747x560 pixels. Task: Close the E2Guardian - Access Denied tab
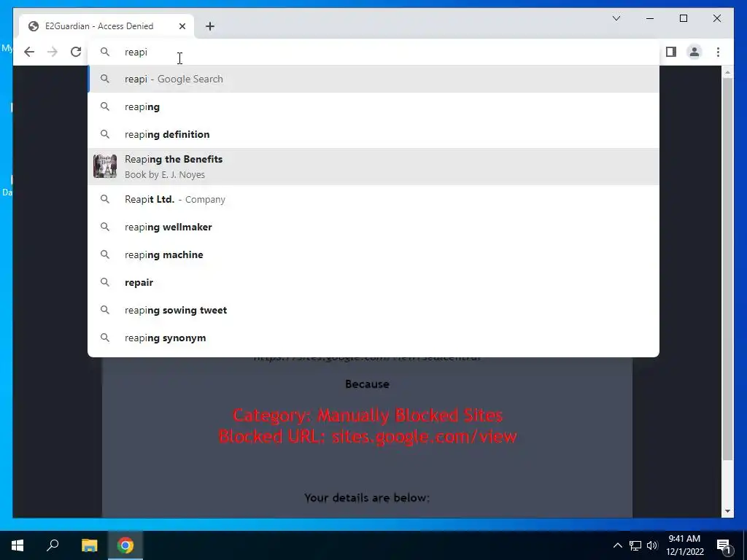click(182, 26)
